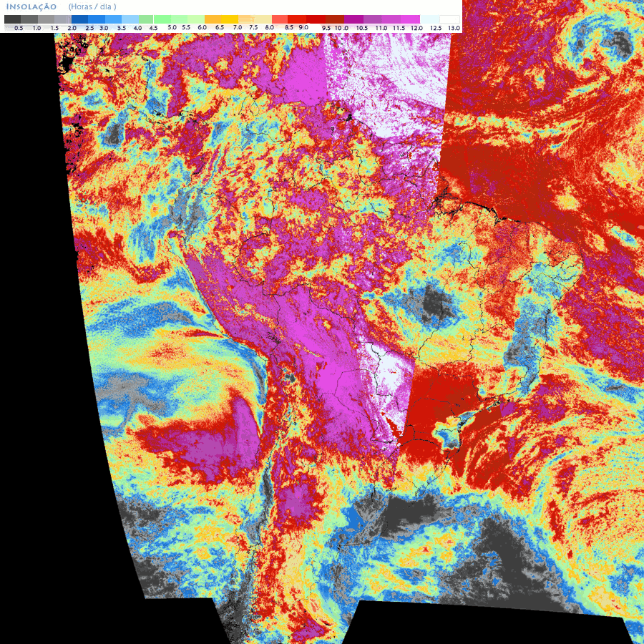Click the 8.5 legend value
The height and width of the screenshot is (644, 644).
point(289,27)
